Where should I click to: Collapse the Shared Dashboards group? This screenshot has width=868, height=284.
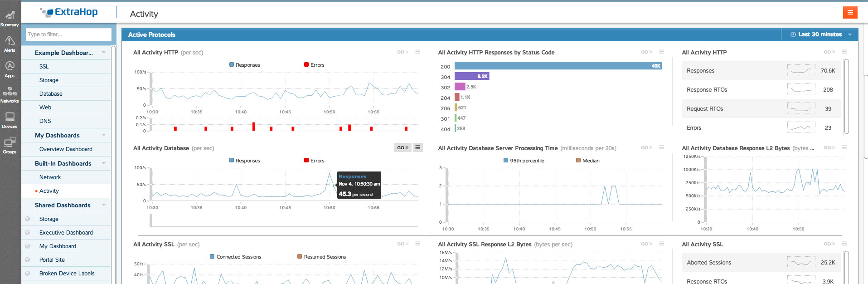(104, 205)
